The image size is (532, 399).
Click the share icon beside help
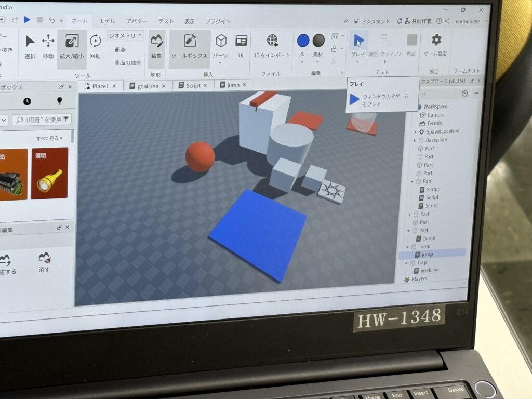pyautogui.click(x=447, y=21)
